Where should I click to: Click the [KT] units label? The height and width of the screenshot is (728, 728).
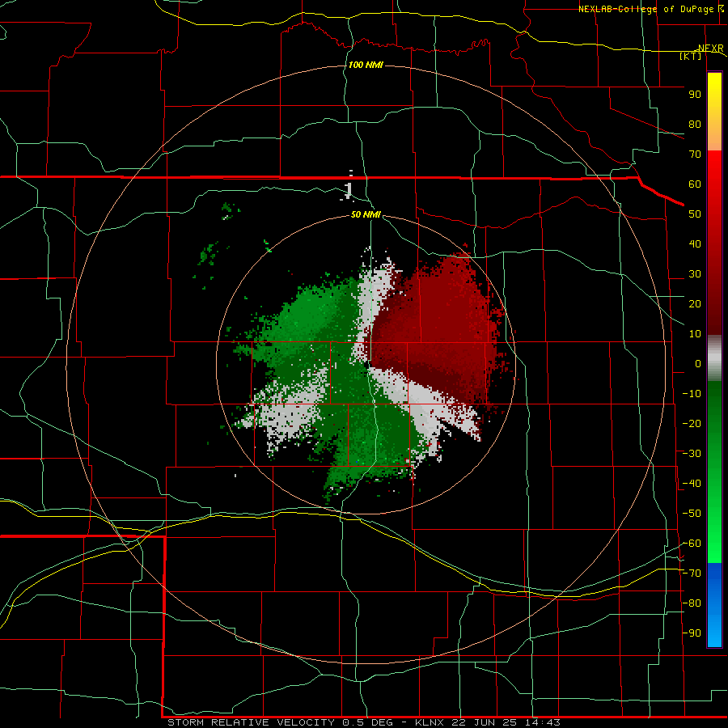click(x=691, y=56)
